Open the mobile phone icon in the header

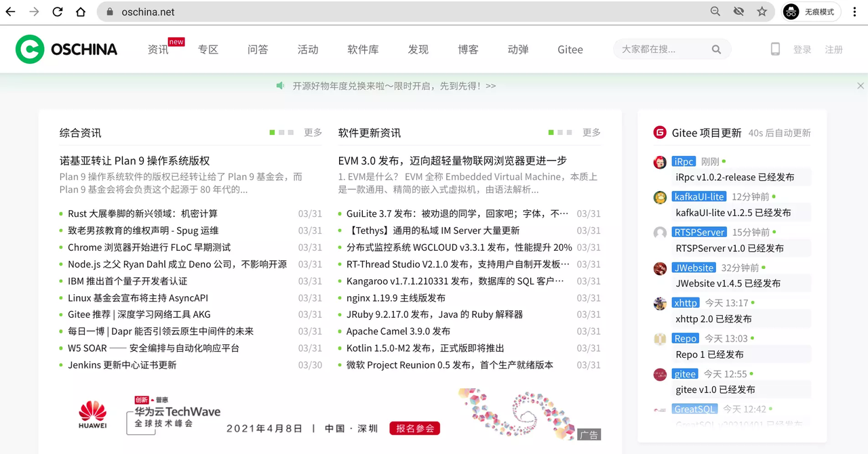pos(775,49)
